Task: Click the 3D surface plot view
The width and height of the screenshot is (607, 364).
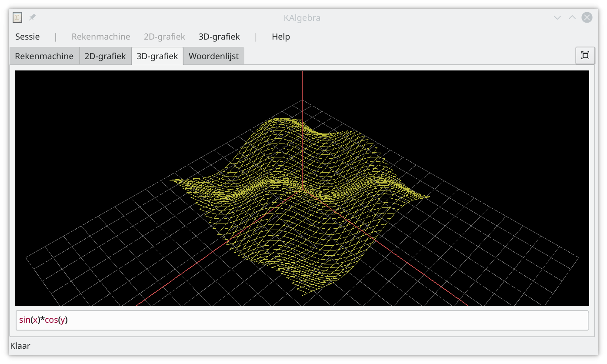Action: (x=302, y=188)
